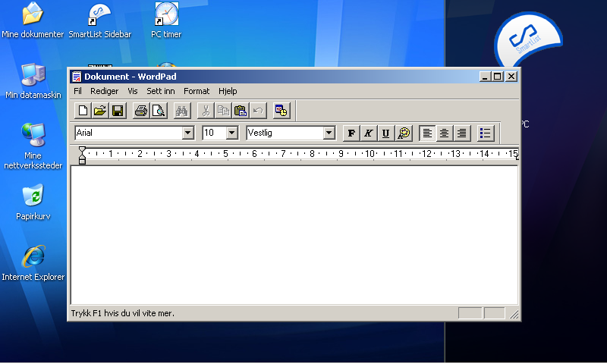This screenshot has height=364, width=607.
Task: Expand the Vestlig script dropdown arrow
Action: [x=329, y=133]
